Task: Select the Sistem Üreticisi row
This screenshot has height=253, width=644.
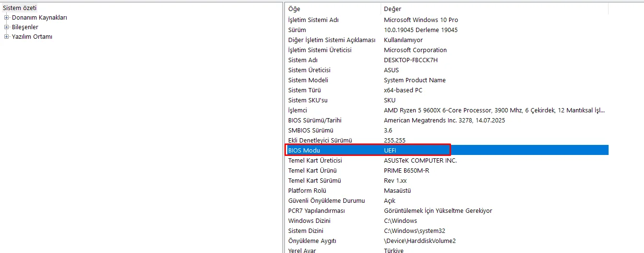Action: 309,70
